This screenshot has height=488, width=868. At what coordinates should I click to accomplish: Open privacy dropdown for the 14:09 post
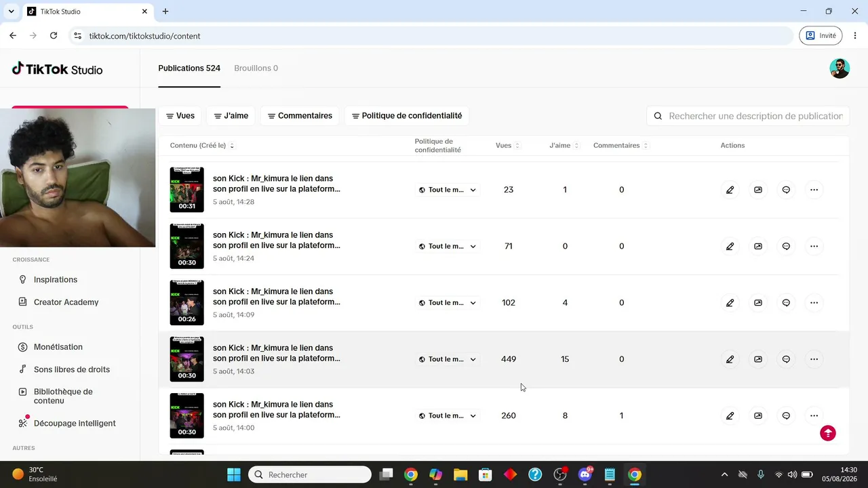[x=448, y=303]
